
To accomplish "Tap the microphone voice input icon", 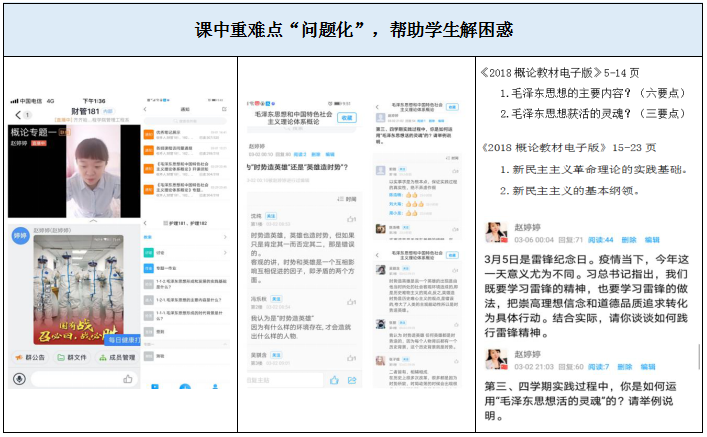I will (x=19, y=379).
